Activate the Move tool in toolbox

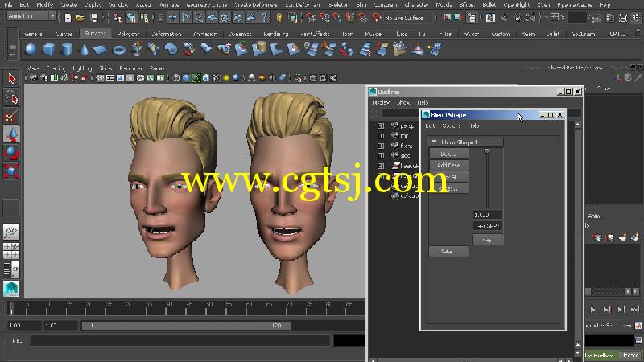[x=11, y=134]
